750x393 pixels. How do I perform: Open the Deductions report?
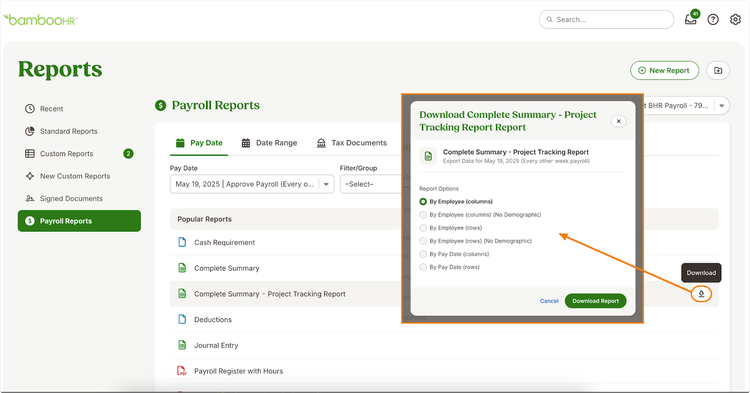pyautogui.click(x=213, y=319)
